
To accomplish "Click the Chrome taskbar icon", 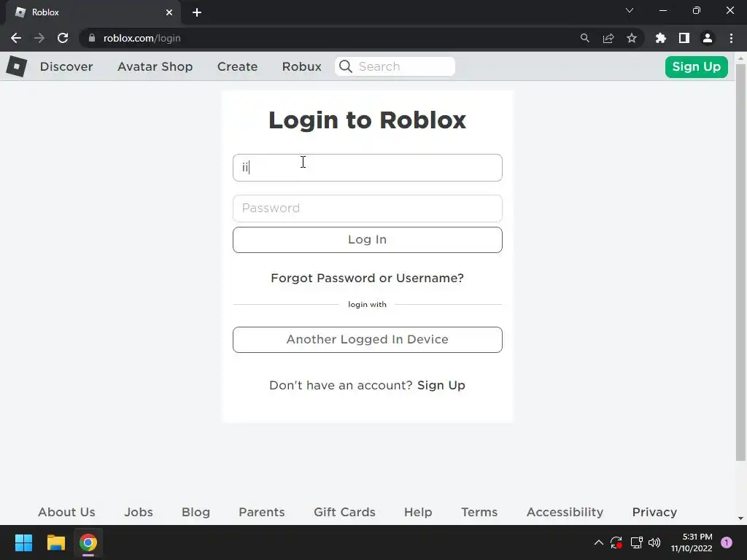I will [88, 542].
